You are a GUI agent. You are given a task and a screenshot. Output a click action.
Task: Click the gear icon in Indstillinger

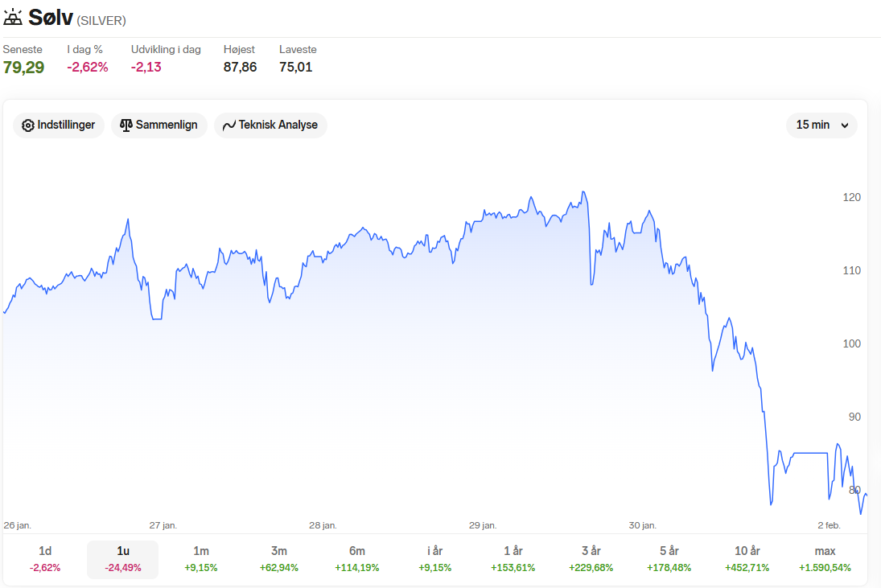(28, 125)
